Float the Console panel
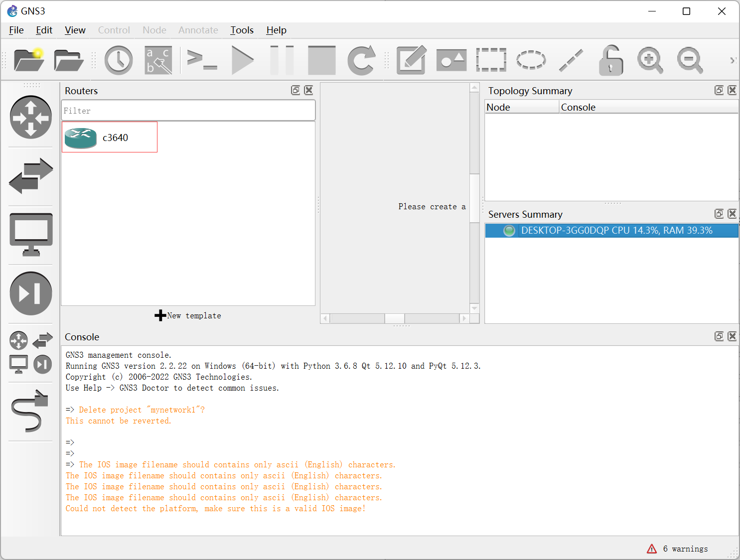The height and width of the screenshot is (560, 740). click(x=719, y=336)
